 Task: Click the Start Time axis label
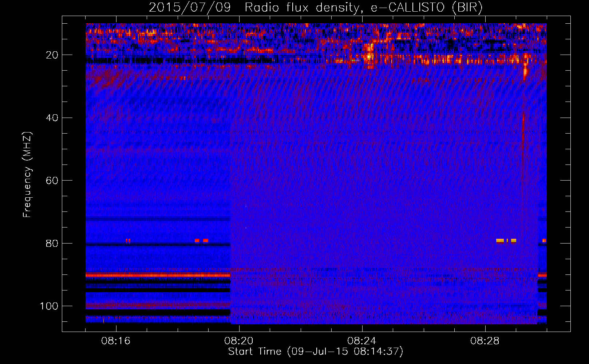(316, 352)
